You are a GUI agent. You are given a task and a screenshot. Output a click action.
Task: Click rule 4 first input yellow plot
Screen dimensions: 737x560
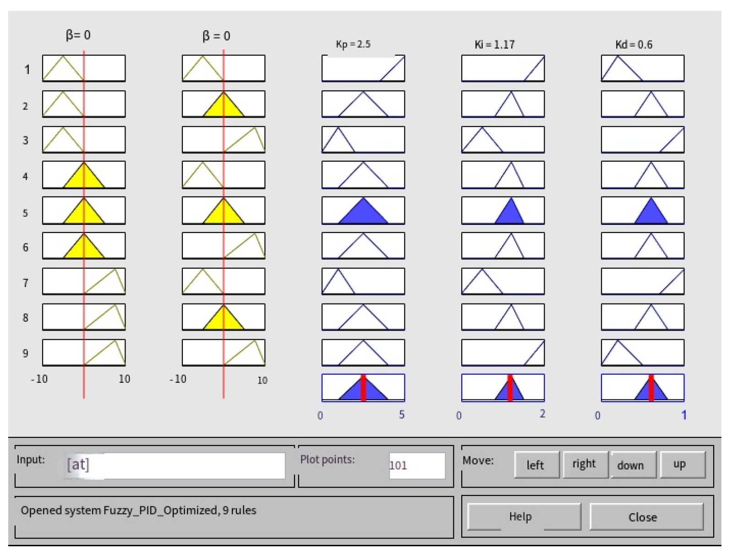[x=84, y=175]
